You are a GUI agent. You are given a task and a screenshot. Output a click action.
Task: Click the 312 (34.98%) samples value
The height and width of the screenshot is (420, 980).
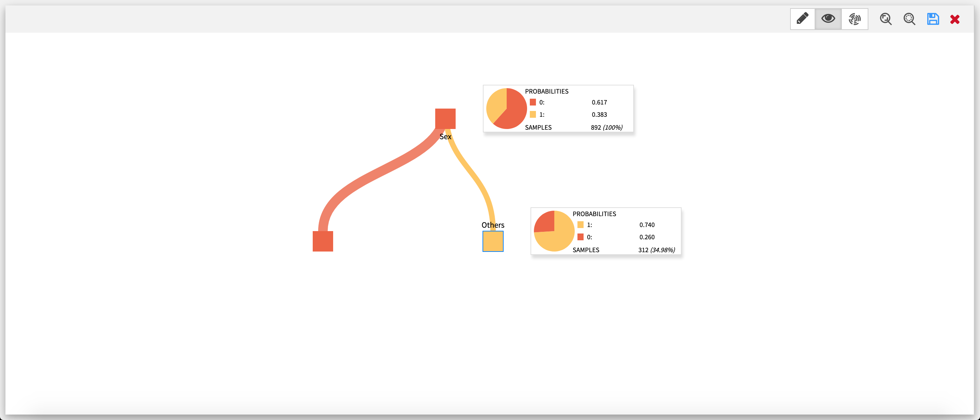click(656, 250)
